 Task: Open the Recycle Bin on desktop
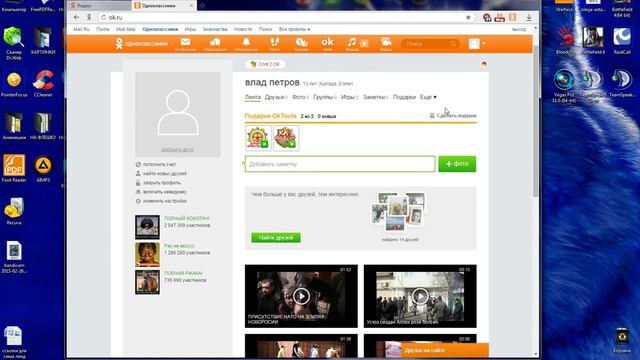[x=622, y=340]
